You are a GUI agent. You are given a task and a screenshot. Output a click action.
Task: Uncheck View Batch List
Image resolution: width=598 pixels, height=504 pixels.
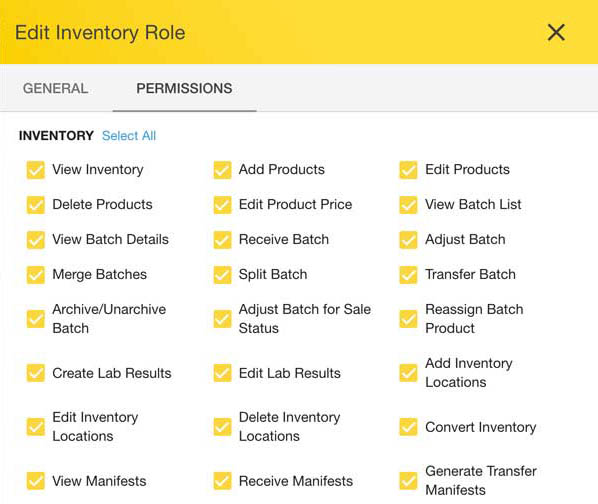click(408, 205)
